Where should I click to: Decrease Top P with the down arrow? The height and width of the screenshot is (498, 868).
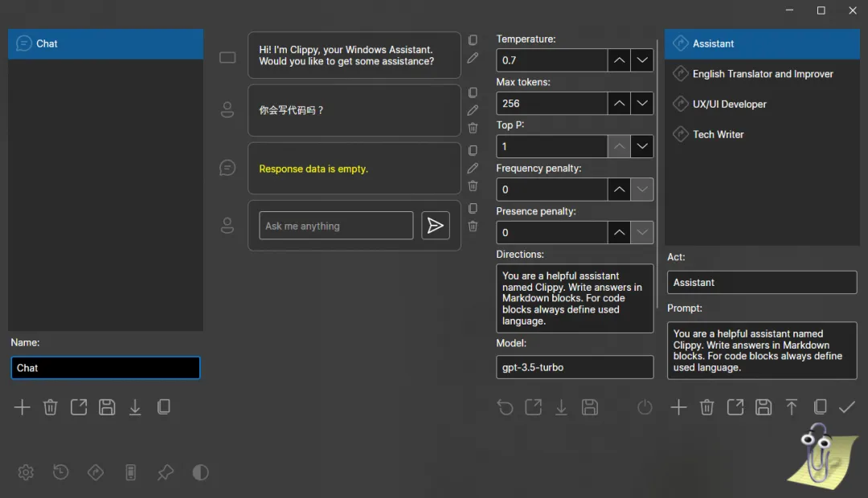[x=642, y=147]
